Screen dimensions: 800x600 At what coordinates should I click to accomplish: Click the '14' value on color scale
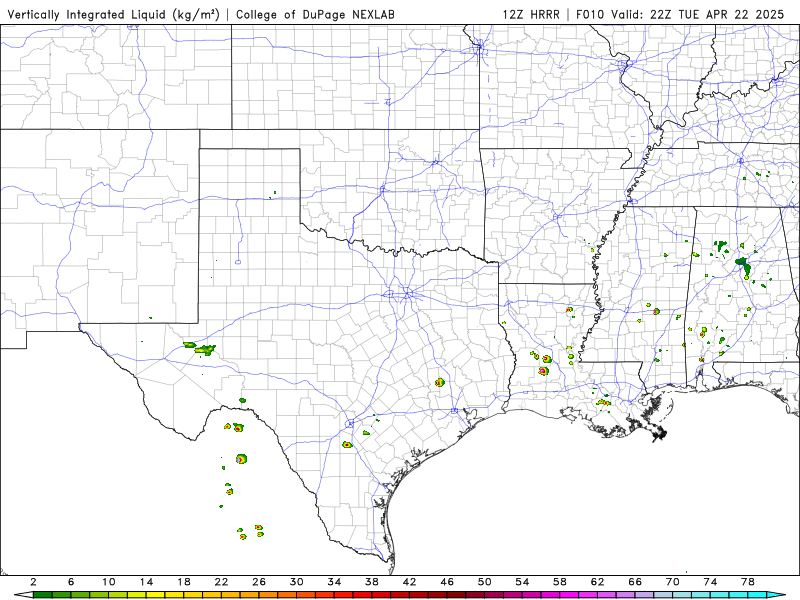click(x=146, y=582)
